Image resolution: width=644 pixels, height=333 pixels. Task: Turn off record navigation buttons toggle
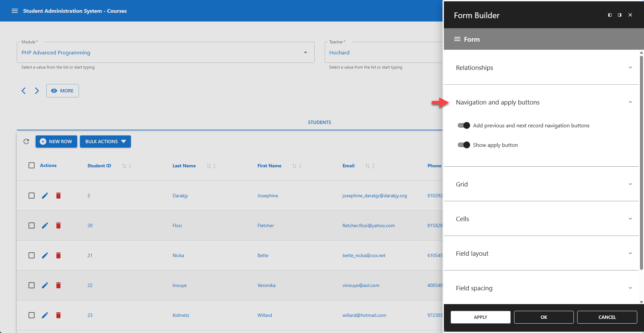463,125
